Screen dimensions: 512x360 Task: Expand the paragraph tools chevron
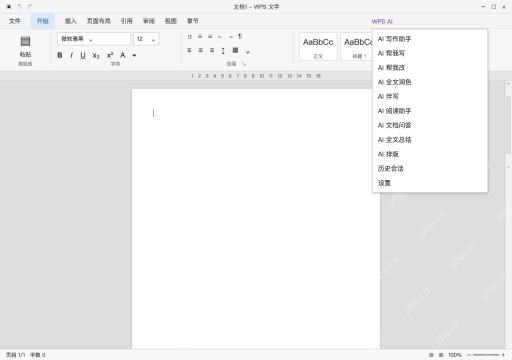[x=248, y=52]
